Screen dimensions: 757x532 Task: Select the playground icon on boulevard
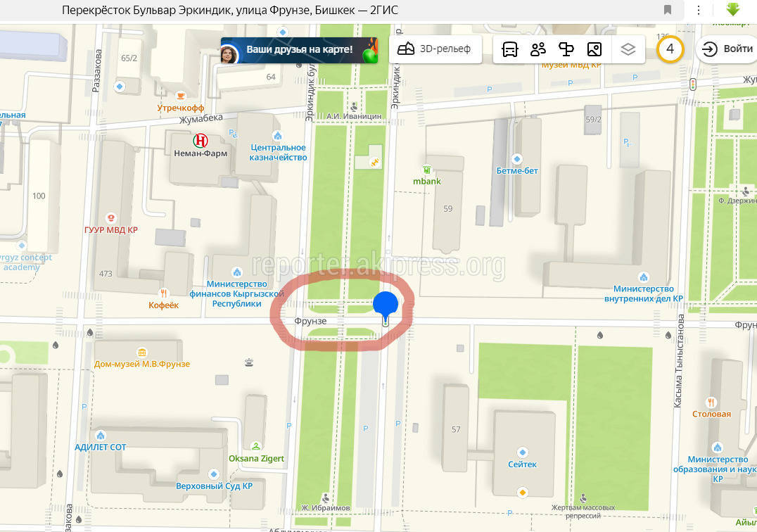[375, 163]
